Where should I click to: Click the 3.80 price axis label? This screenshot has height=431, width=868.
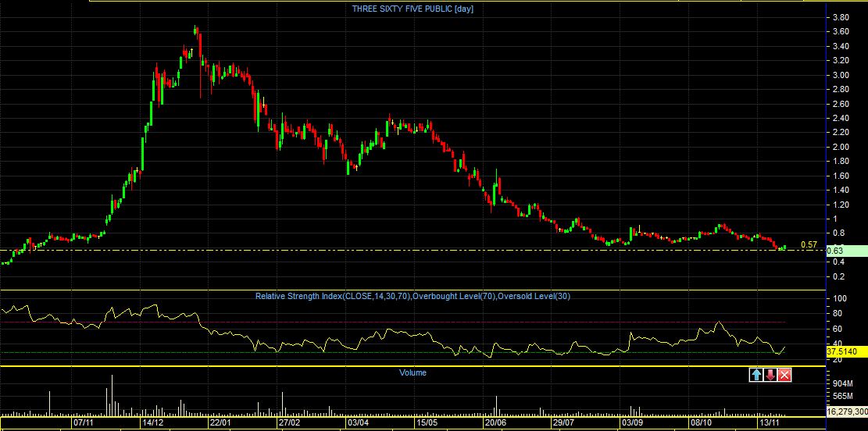[x=841, y=18]
